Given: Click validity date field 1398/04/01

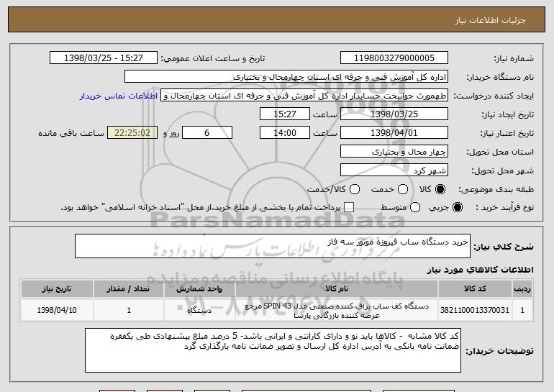Looking at the screenshot, I should 394,133.
